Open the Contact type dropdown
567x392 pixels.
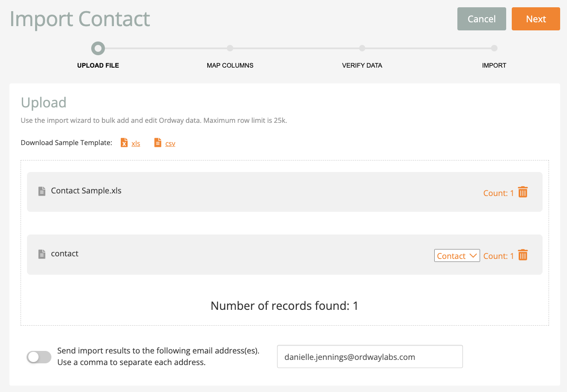(457, 255)
